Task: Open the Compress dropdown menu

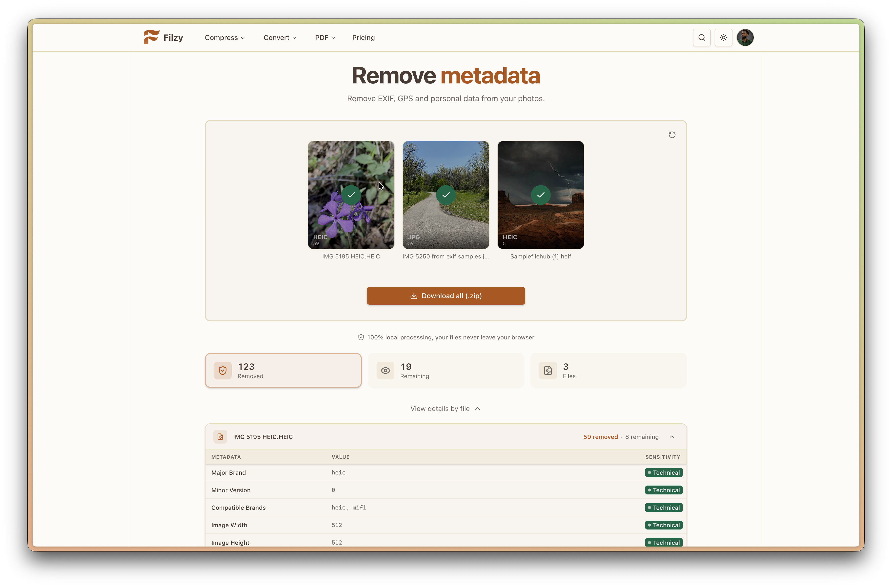Action: click(x=225, y=38)
